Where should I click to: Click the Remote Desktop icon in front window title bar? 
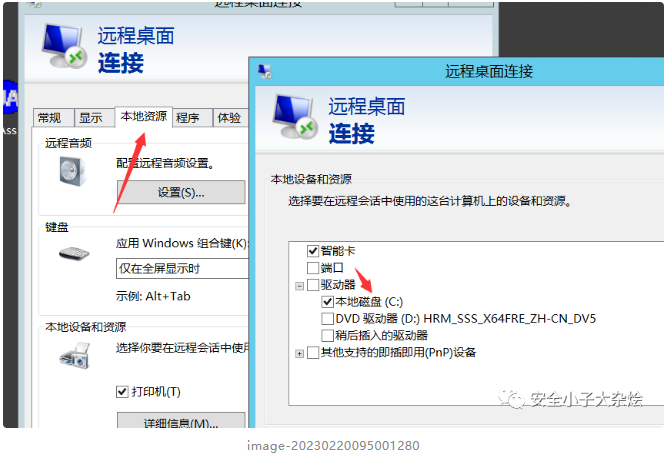tap(265, 71)
